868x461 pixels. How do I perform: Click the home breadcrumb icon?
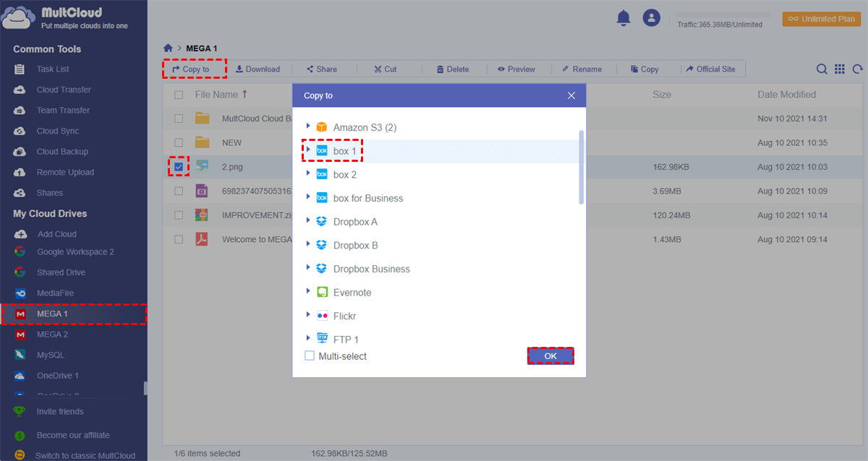(x=169, y=48)
